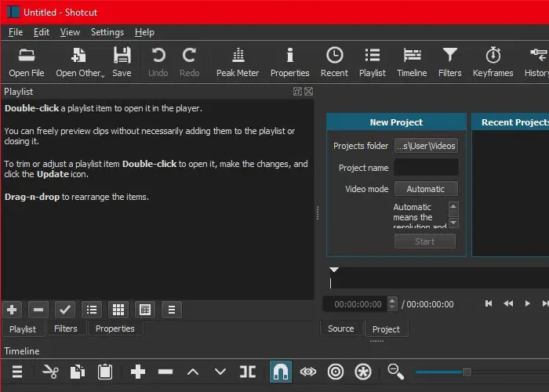Switch to the Filters bottom tab
This screenshot has height=392, width=549.
pyautogui.click(x=66, y=328)
